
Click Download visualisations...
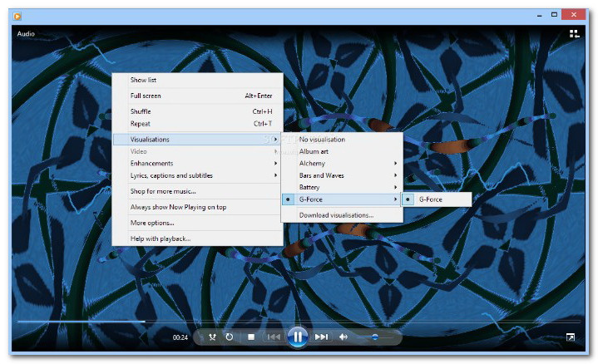[336, 215]
